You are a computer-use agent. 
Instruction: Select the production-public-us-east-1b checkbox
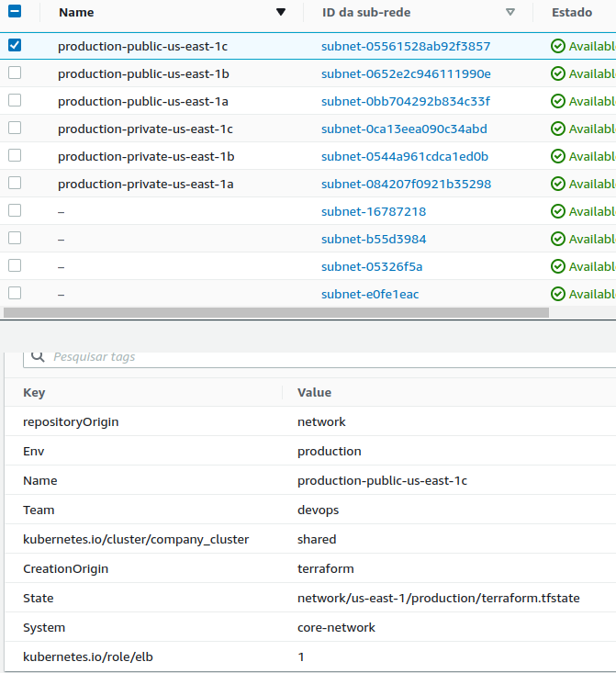coord(15,73)
